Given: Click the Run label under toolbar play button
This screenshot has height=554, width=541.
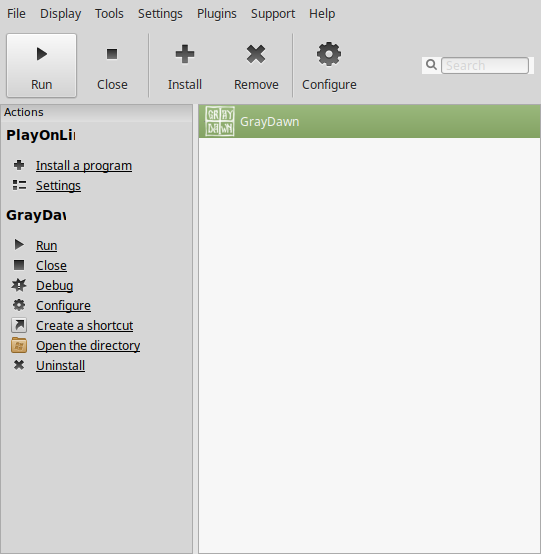Looking at the screenshot, I should 42,85.
